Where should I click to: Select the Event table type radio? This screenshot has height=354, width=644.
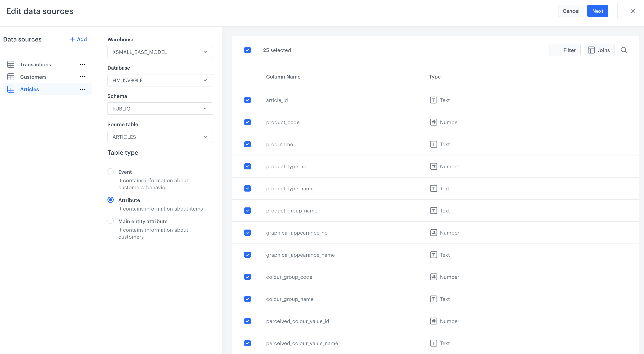111,171
